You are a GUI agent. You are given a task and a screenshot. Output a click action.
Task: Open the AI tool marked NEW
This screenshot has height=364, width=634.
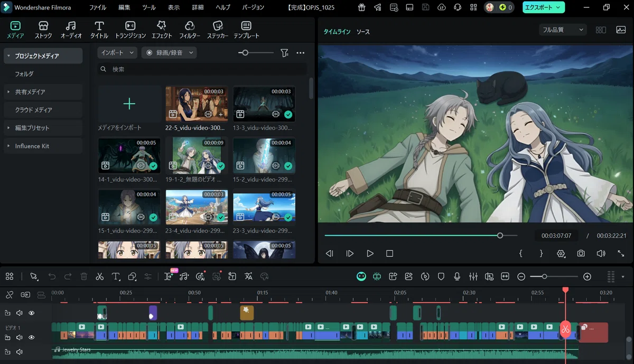(x=170, y=276)
